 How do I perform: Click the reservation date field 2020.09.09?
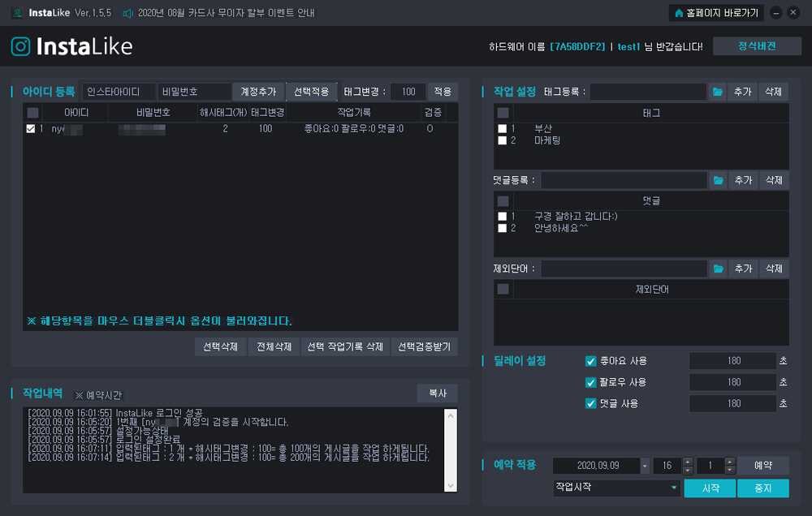(x=597, y=466)
